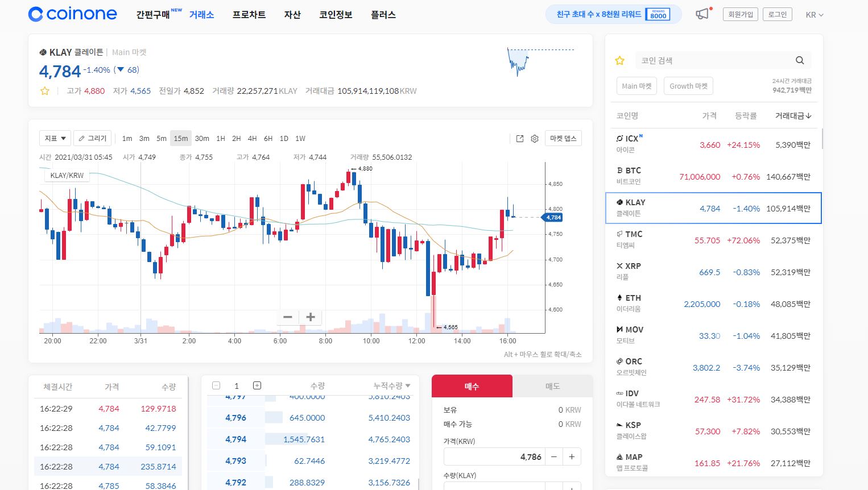Image resolution: width=868 pixels, height=490 pixels.
Task: Click the Coinone logo
Action: point(72,14)
